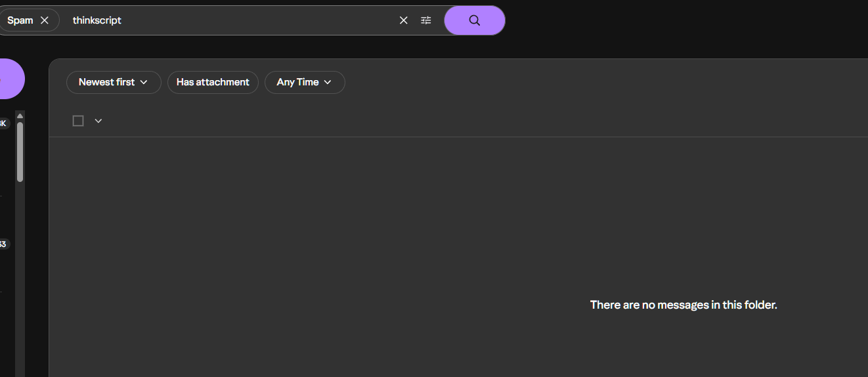Screen dimensions: 868x377
Task: Expand selection options chevron beside checkbox
Action: click(x=98, y=121)
